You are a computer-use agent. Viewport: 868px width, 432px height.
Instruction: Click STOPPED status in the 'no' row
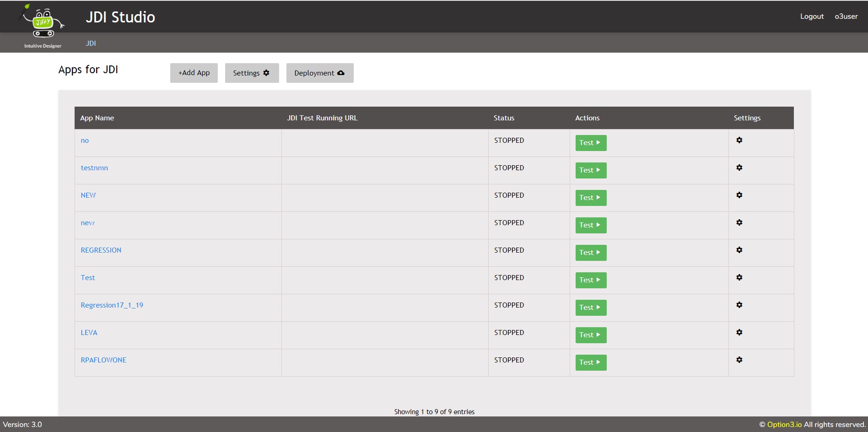(509, 140)
